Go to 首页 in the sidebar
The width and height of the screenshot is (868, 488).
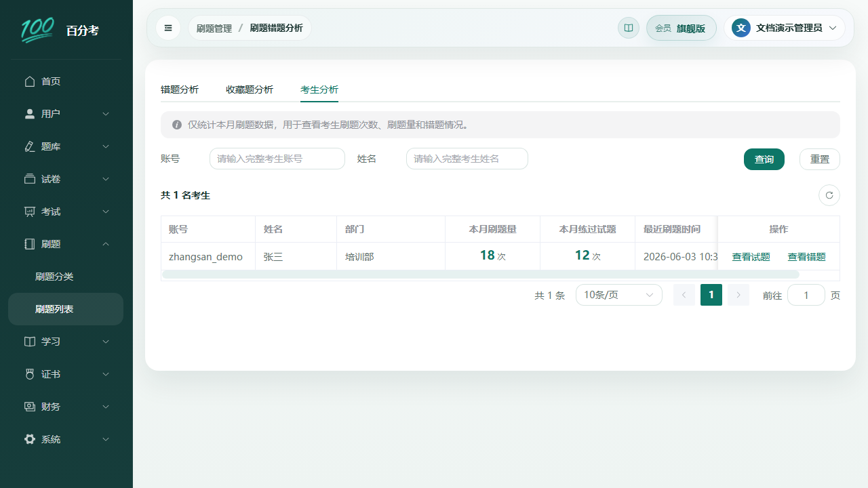(66, 81)
